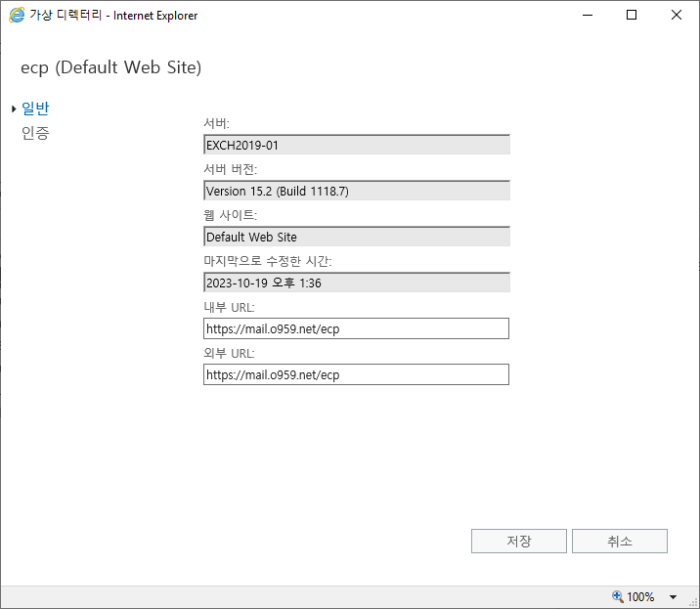700x609 pixels.
Task: Click the 저장 button
Action: (519, 542)
